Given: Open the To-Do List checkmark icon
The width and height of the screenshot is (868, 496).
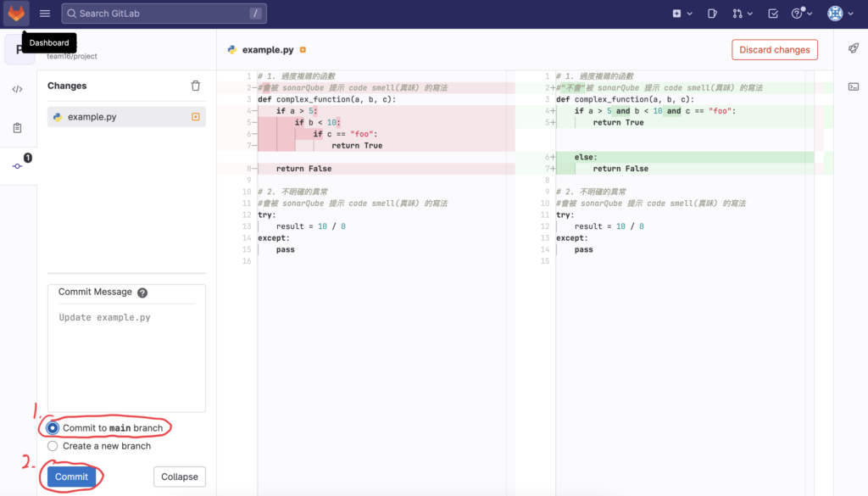Looking at the screenshot, I should (773, 14).
